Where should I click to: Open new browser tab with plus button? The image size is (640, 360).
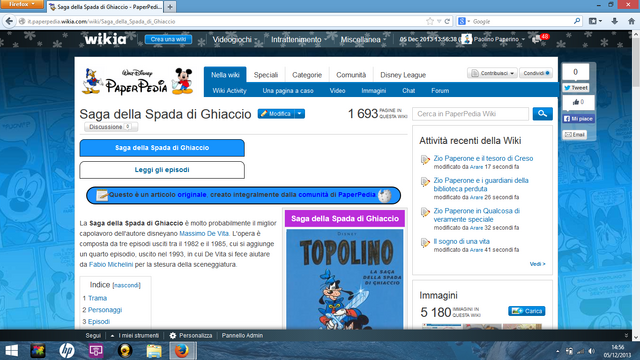(x=170, y=7)
